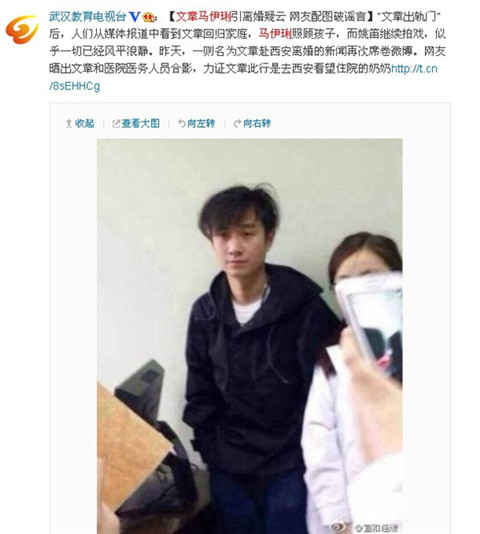Image resolution: width=480 pixels, height=534 pixels.
Task: Click the /8sEHHCg link continuation on the last line
Action: [75, 86]
